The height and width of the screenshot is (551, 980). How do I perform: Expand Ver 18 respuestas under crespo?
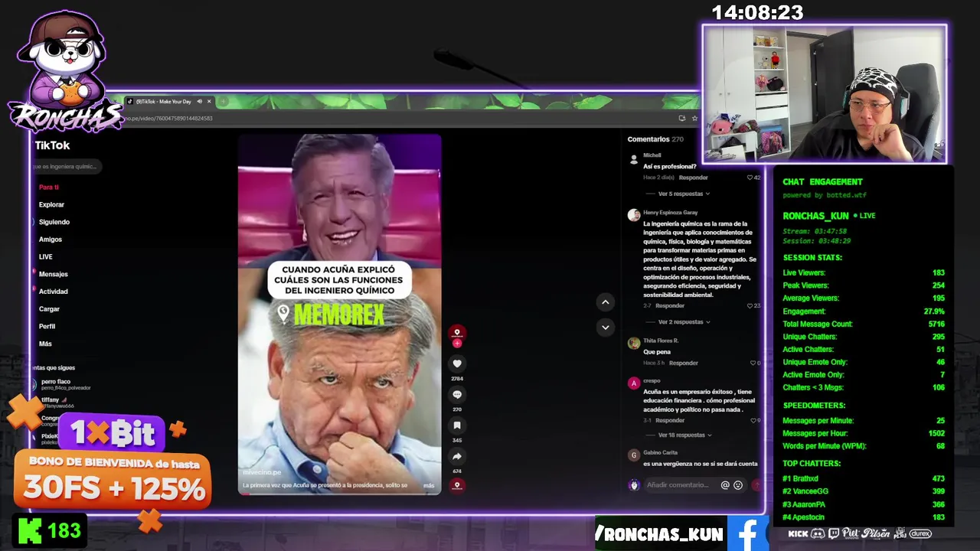[x=684, y=435]
